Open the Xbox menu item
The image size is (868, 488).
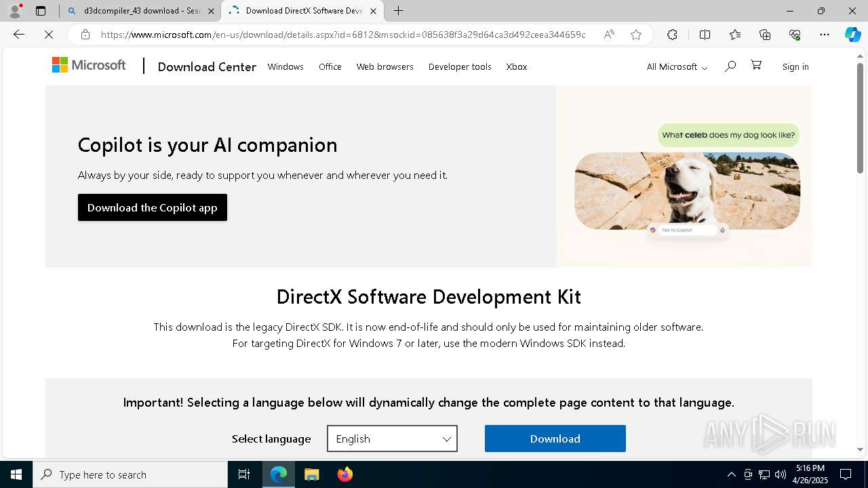[517, 66]
